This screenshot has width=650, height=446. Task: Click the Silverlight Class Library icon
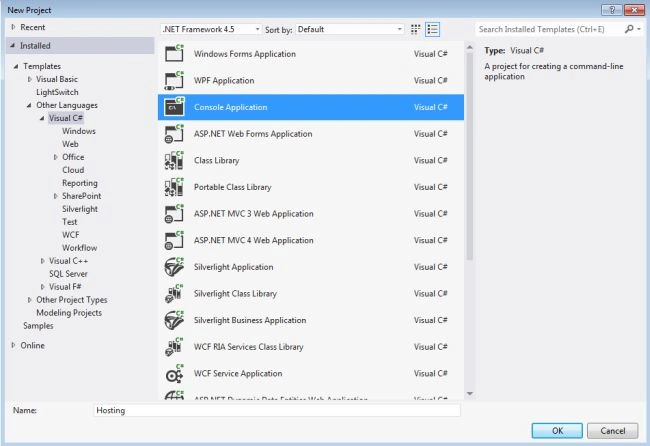(174, 293)
